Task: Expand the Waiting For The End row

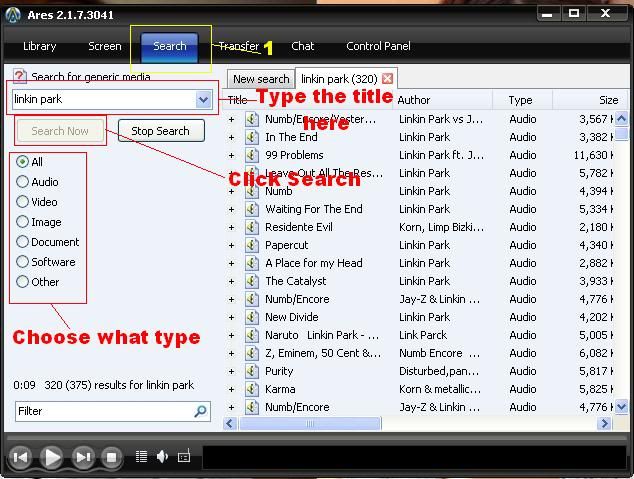Action: pyautogui.click(x=231, y=209)
